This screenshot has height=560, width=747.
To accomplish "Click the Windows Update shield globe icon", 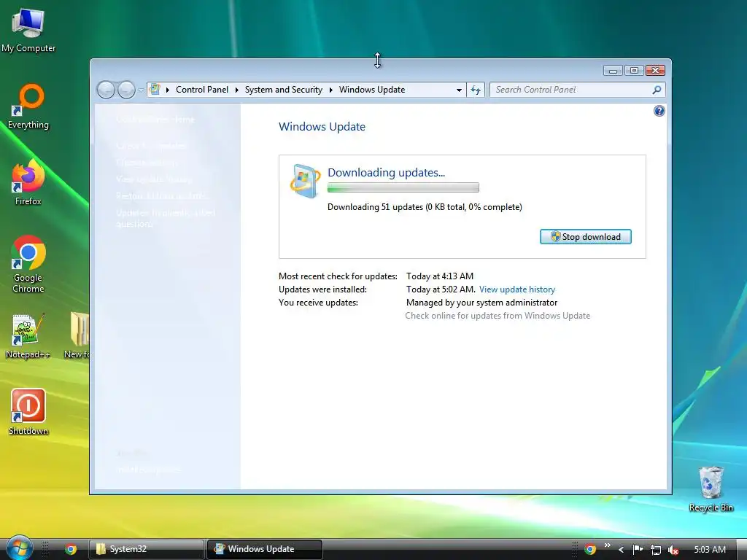I will point(305,181).
